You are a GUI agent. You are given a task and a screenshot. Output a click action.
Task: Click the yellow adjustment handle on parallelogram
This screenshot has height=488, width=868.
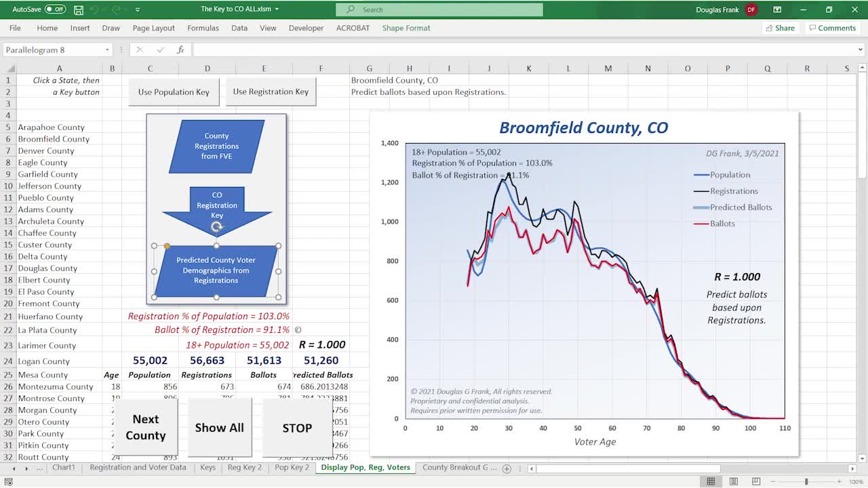tap(167, 246)
